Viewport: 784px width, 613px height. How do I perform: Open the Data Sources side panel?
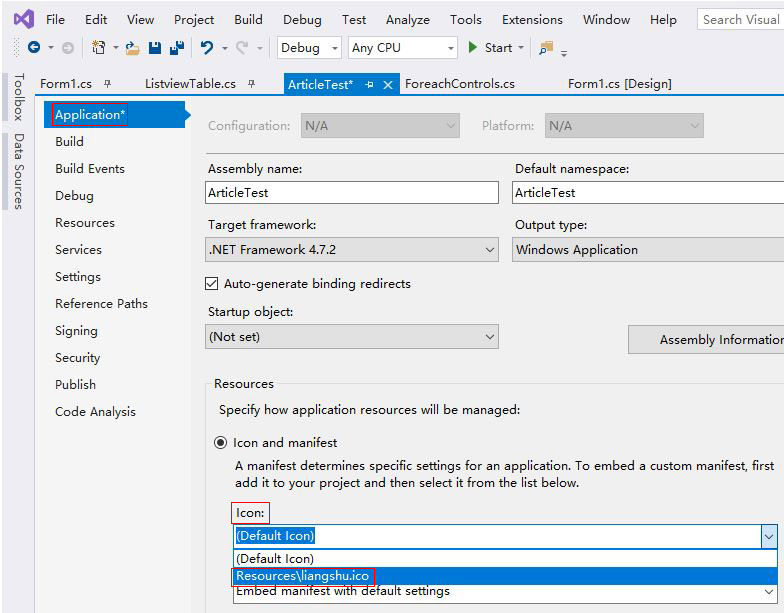[x=18, y=171]
